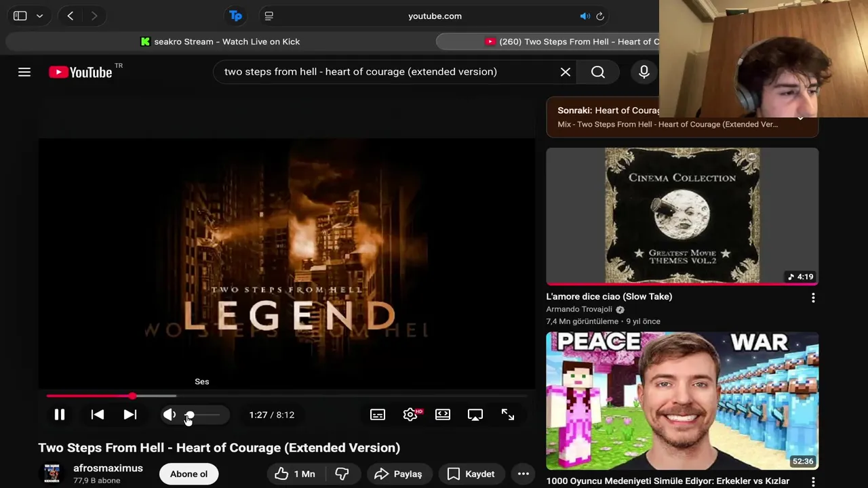Image resolution: width=868 pixels, height=488 pixels.
Task: Skip to next video
Action: [130, 415]
